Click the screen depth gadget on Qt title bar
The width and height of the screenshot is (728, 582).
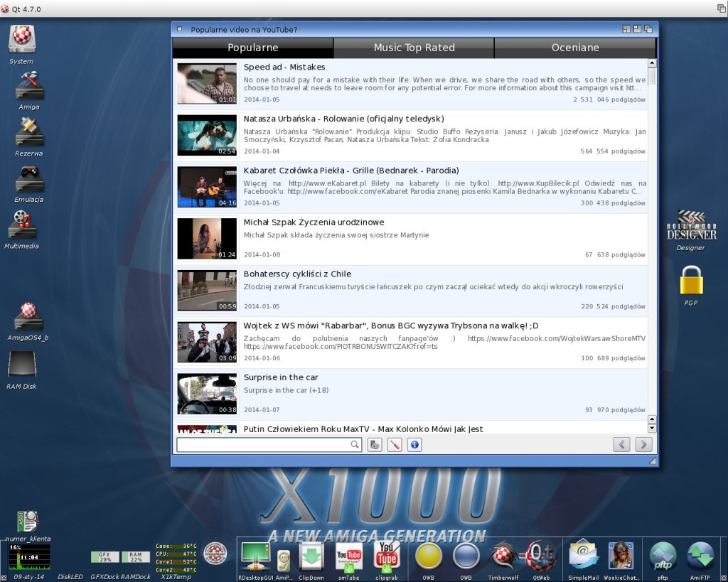tap(722, 9)
